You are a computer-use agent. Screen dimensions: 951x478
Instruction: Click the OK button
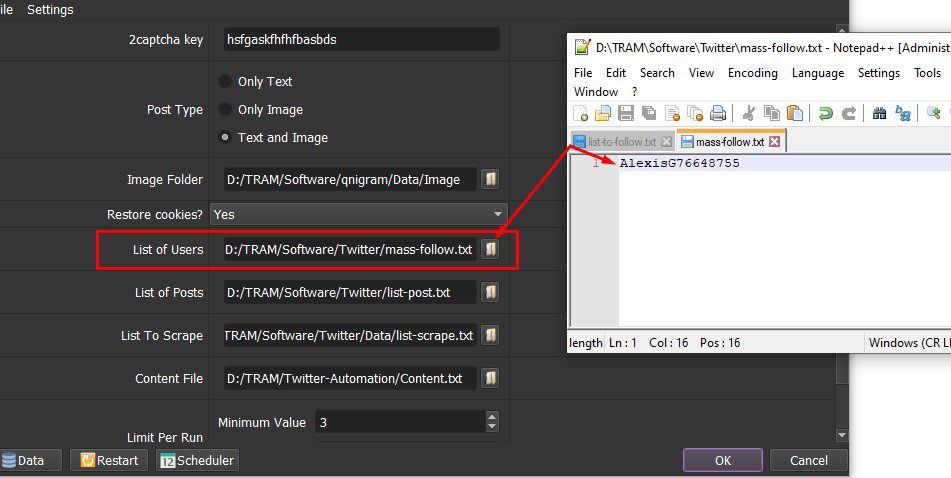722,460
